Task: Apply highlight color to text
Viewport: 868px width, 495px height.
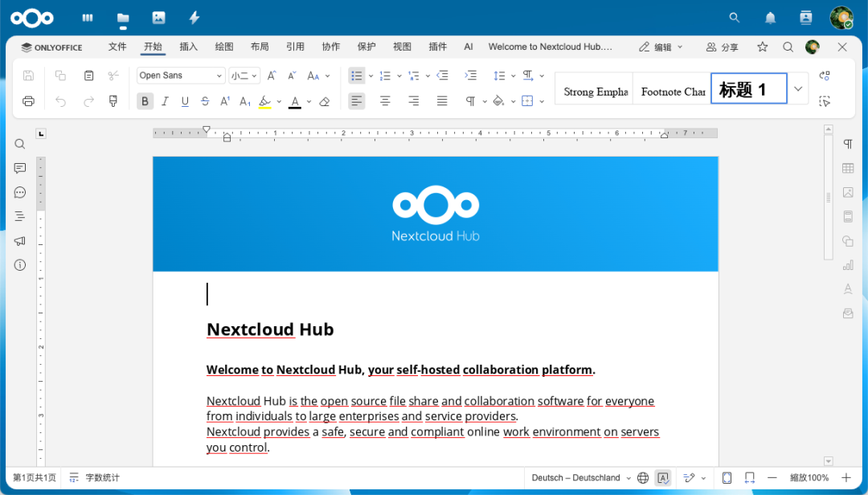Action: pyautogui.click(x=266, y=100)
